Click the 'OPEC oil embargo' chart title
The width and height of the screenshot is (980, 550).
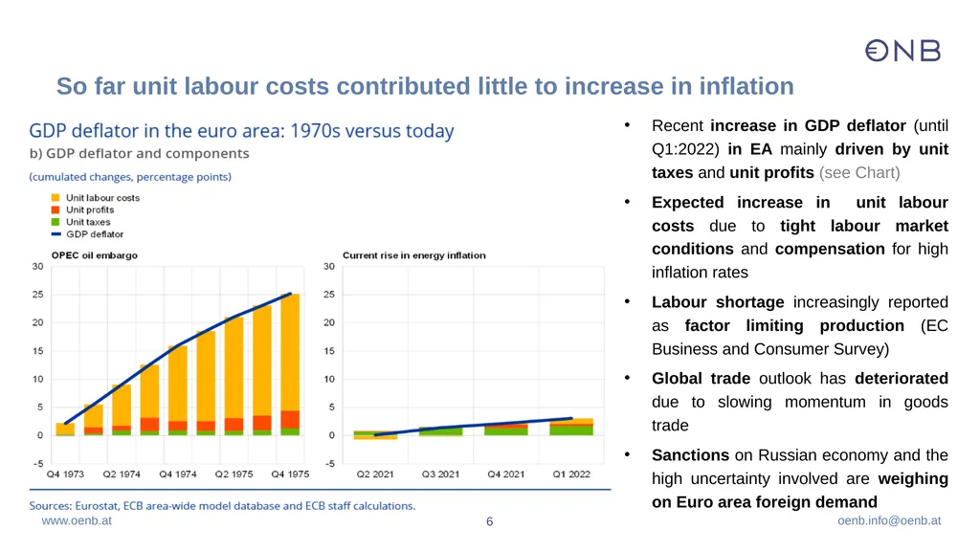click(x=95, y=255)
